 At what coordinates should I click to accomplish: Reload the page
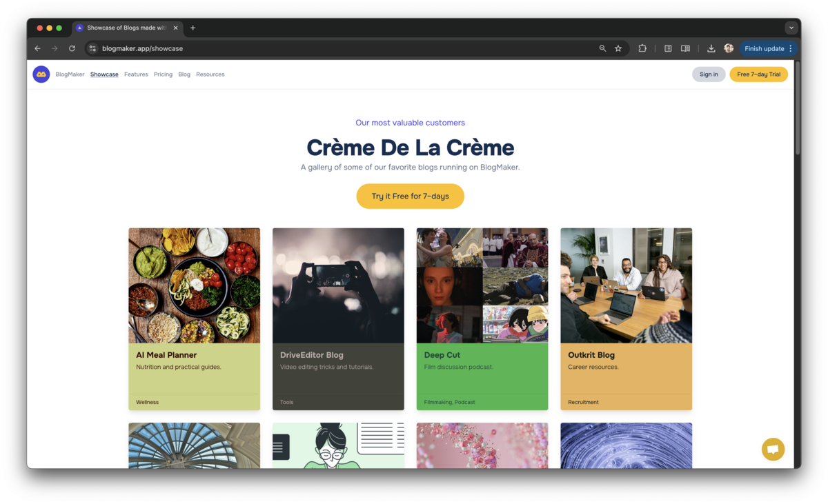pyautogui.click(x=72, y=49)
